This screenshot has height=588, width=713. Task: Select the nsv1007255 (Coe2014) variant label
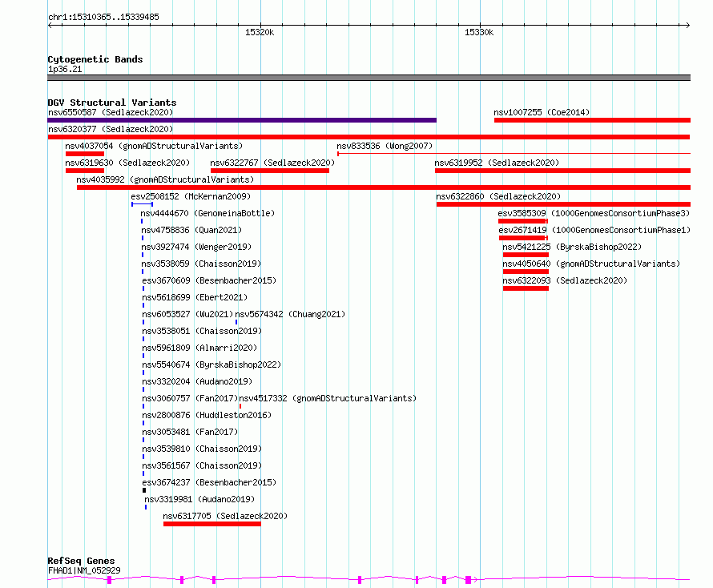[x=542, y=112]
